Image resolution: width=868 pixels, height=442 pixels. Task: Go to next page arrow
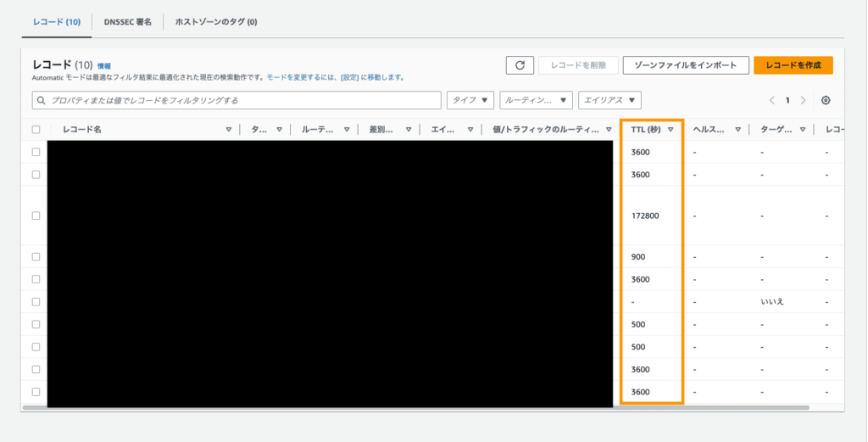[803, 100]
